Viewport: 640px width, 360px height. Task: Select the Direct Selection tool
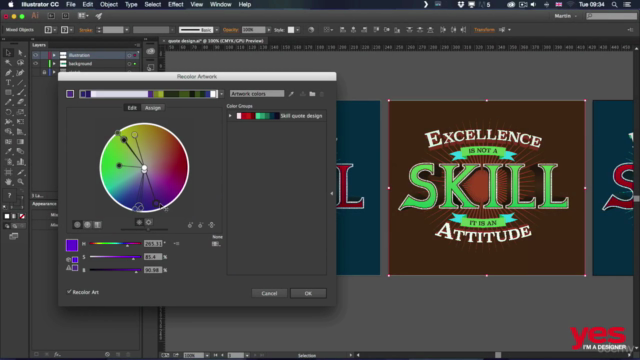pyautogui.click(x=20, y=53)
